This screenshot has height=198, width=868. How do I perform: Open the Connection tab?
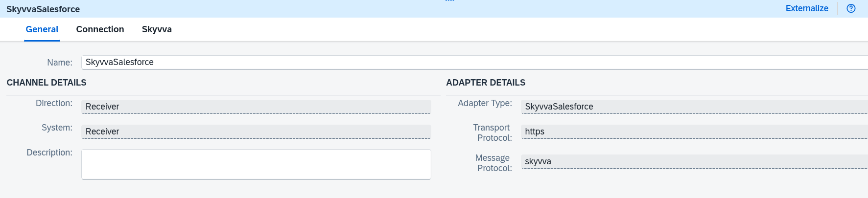click(x=100, y=29)
